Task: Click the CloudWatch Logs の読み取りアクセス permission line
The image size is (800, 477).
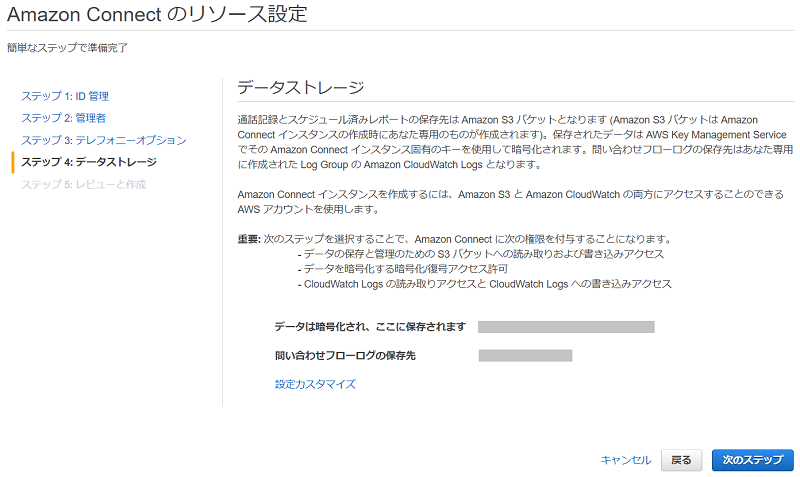Action: [x=485, y=284]
